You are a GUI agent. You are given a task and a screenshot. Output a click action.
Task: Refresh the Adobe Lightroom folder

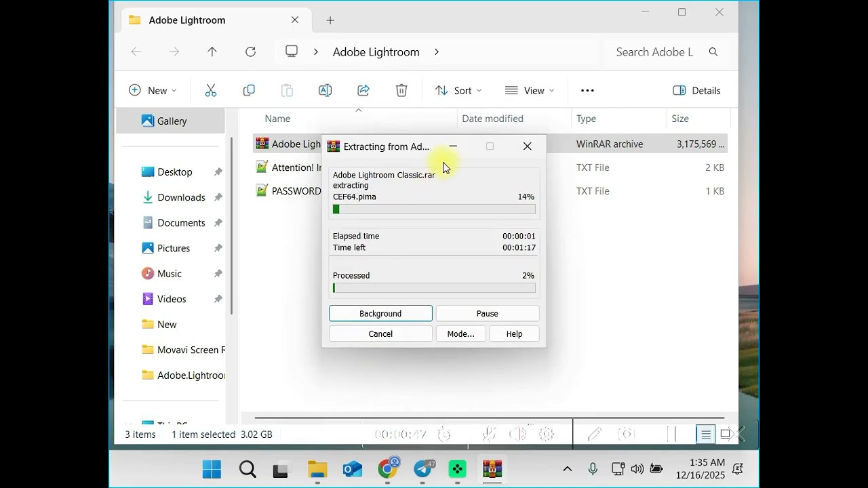[250, 52]
